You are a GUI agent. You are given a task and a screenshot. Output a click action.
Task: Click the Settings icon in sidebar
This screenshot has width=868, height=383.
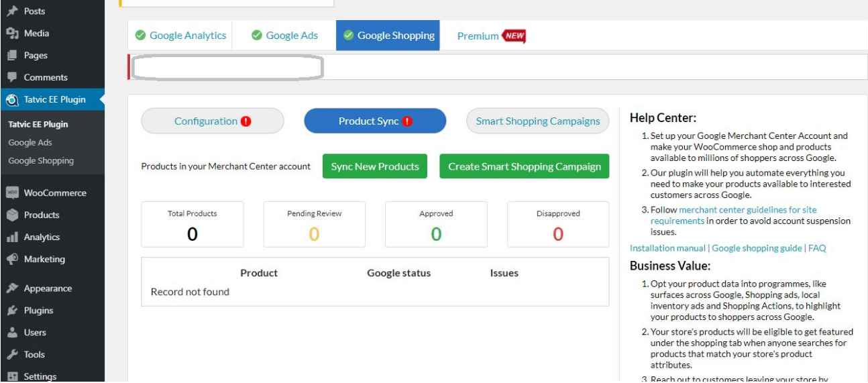tap(12, 376)
